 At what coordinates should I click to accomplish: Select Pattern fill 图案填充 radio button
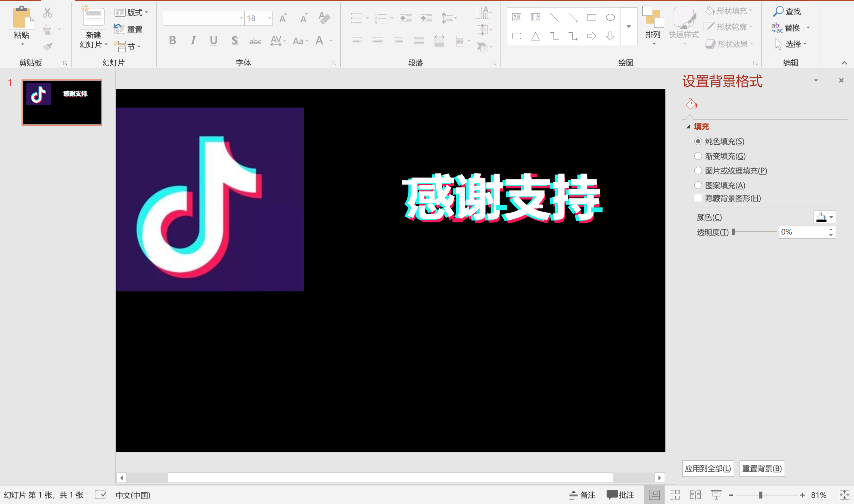[698, 185]
